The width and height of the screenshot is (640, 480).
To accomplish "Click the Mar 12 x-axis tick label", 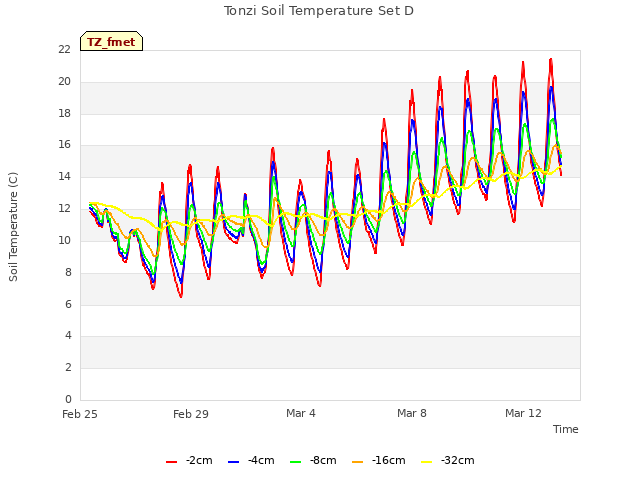I will click(x=523, y=413).
